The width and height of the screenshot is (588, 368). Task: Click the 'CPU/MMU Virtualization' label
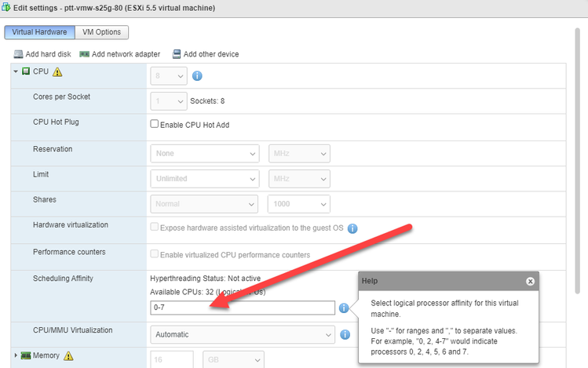click(73, 330)
